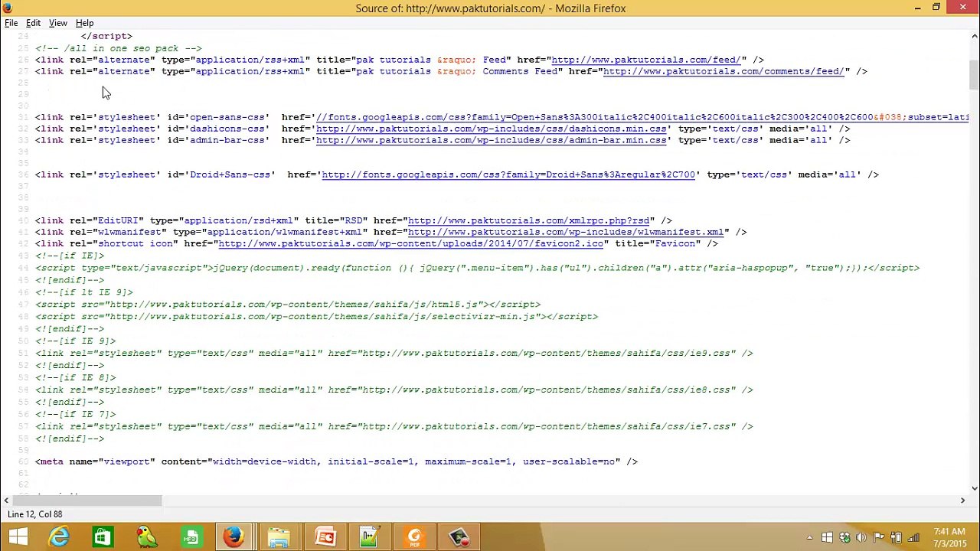Open the green notepad editor taskbar icon
The height and width of the screenshot is (551, 980).
pos(369,537)
